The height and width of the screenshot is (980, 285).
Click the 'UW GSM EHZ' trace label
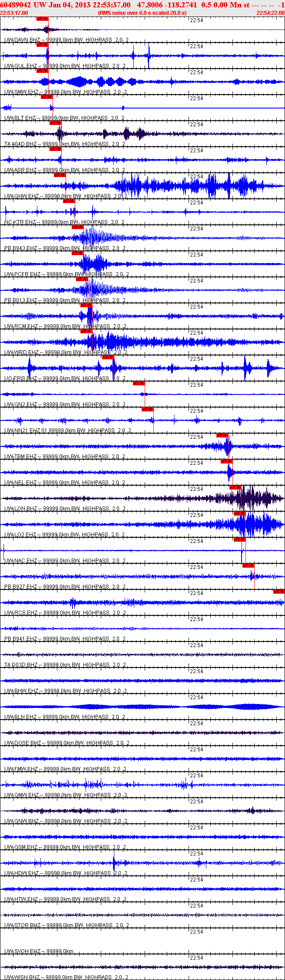pyautogui.click(x=21, y=847)
